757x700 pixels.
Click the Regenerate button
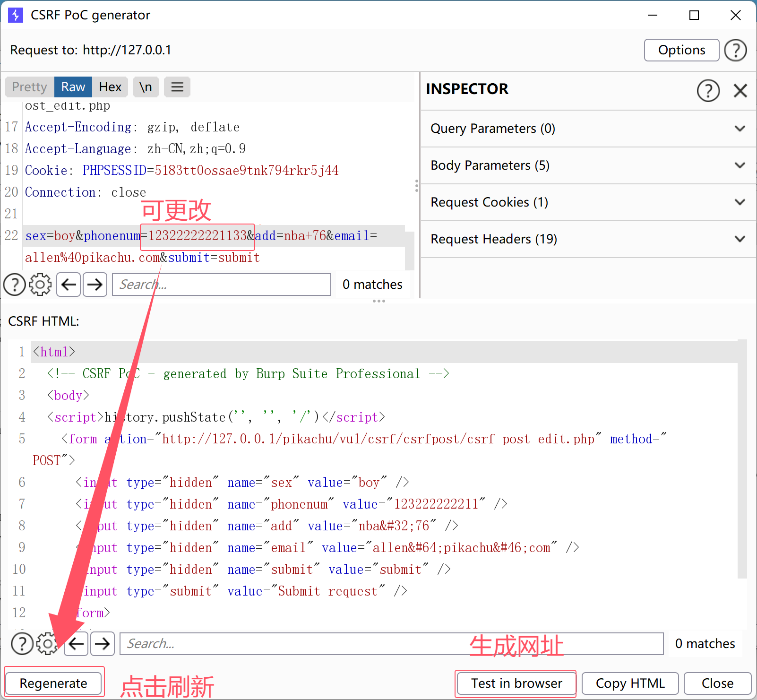[x=53, y=683]
